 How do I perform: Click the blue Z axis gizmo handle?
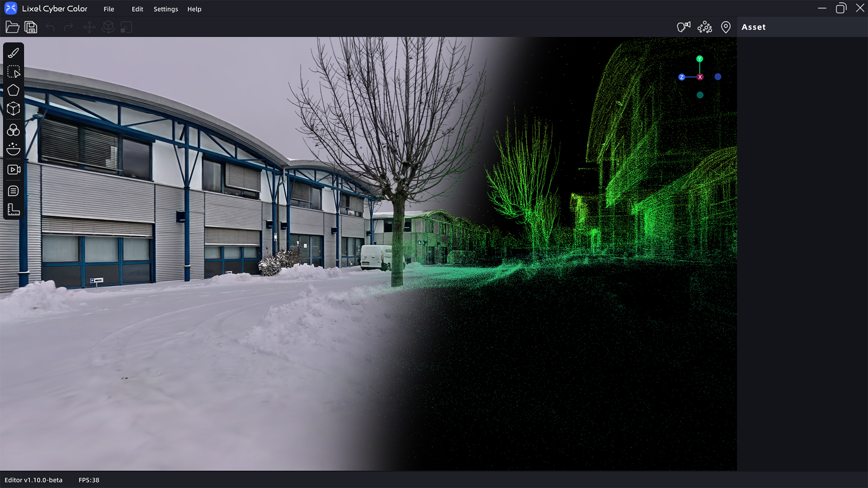point(682,77)
